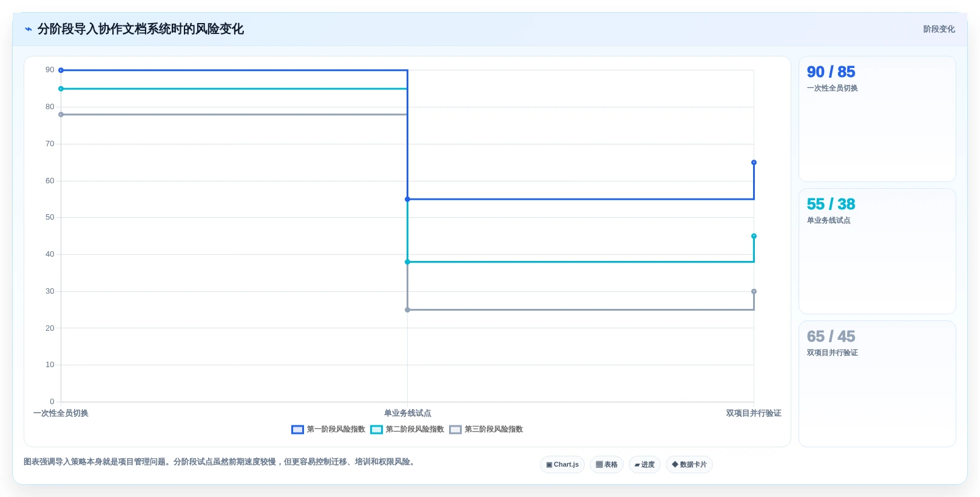Click the 第一阶段风险指数 legend label

[x=336, y=430]
